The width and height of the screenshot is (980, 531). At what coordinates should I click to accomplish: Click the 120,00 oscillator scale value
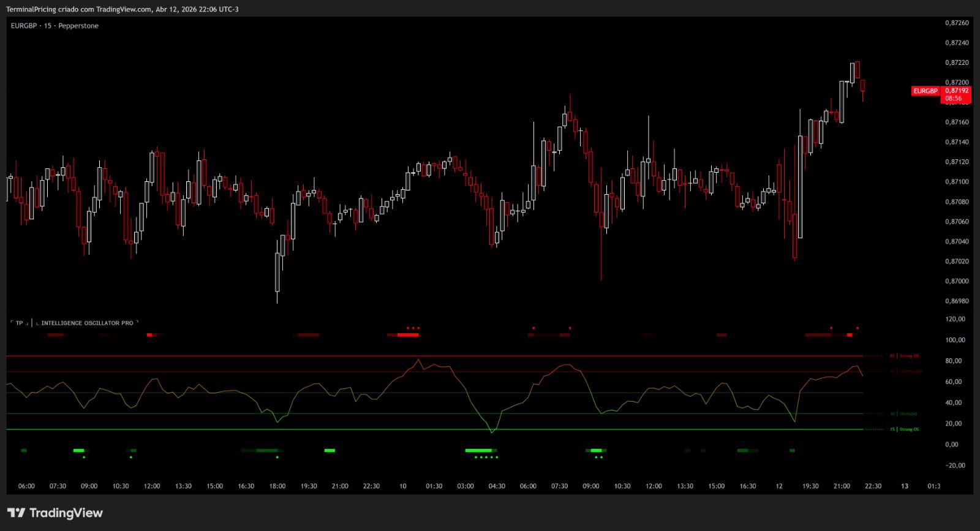tap(956, 319)
